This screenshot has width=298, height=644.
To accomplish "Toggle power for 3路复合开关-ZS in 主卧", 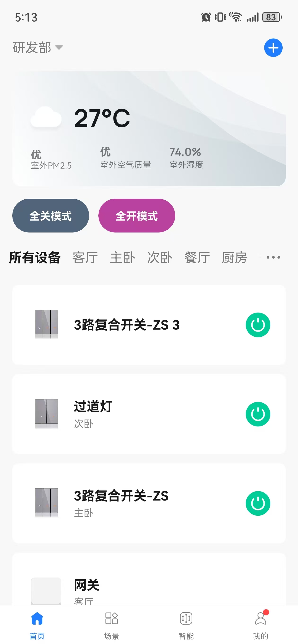I will tap(258, 503).
